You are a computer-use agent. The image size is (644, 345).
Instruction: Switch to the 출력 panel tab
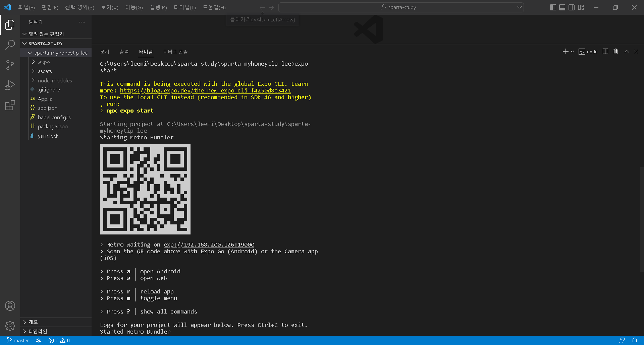pyautogui.click(x=124, y=52)
